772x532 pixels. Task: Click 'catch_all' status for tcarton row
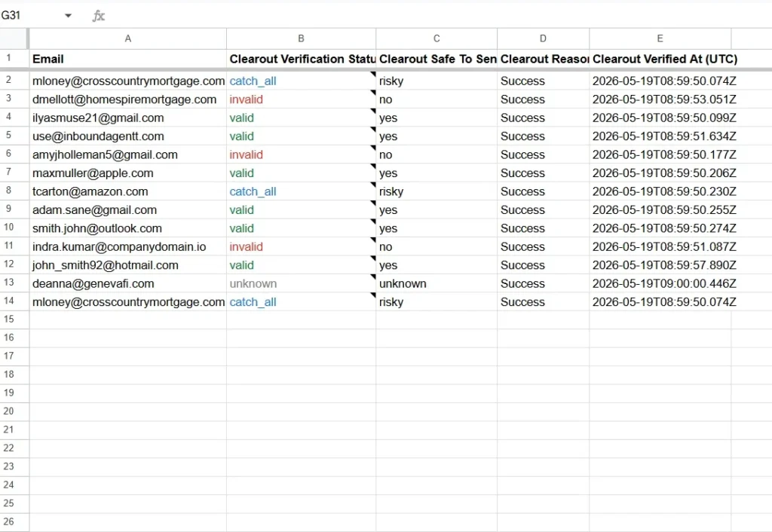click(x=253, y=191)
